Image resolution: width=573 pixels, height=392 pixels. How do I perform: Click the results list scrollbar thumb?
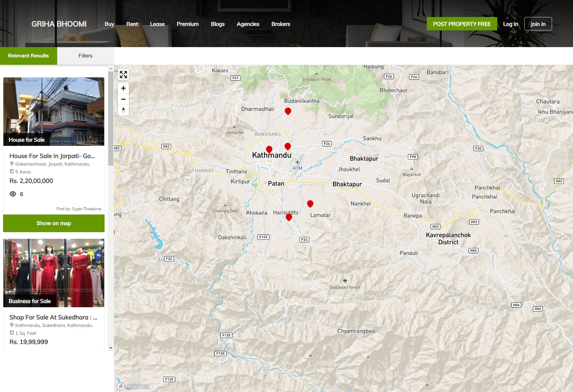pyautogui.click(x=111, y=119)
